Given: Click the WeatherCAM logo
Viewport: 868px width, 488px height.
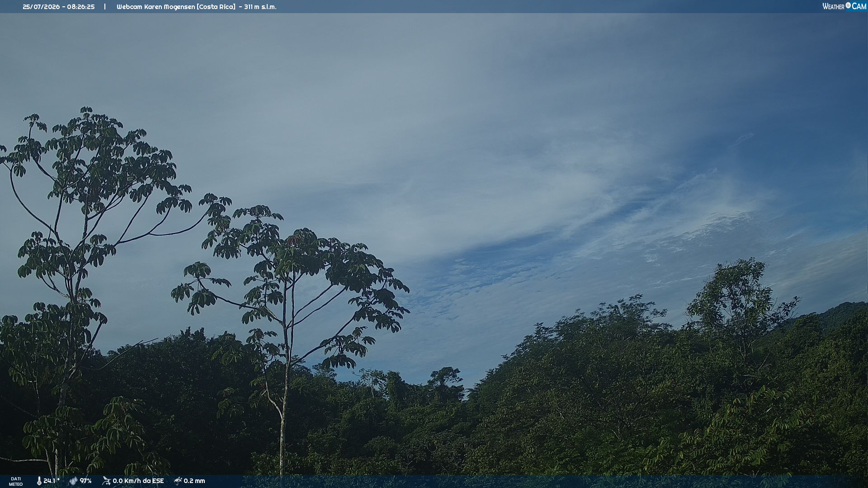Looking at the screenshot, I should pos(844,6).
